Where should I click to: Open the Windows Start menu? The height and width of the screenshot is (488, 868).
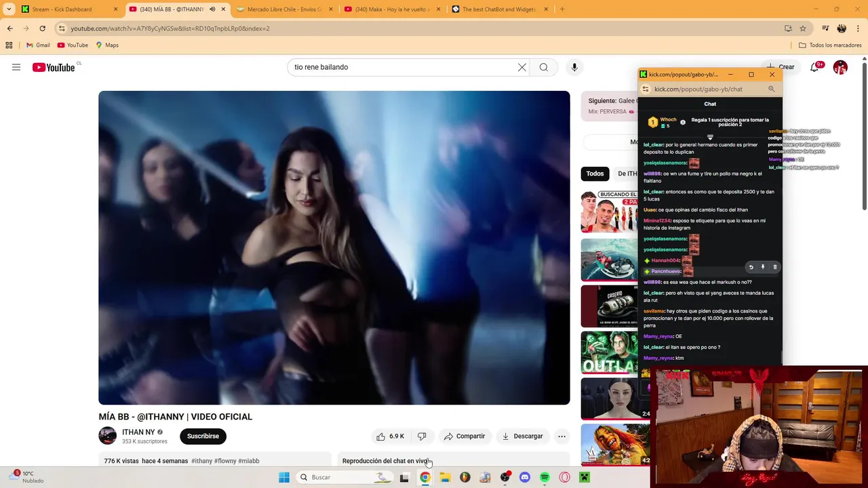tap(284, 477)
